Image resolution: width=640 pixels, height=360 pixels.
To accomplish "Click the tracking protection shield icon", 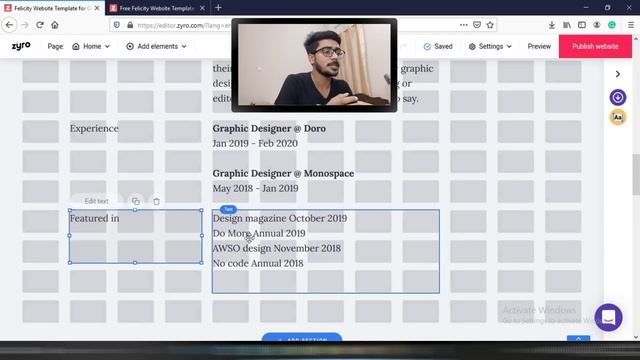I will (x=117, y=25).
